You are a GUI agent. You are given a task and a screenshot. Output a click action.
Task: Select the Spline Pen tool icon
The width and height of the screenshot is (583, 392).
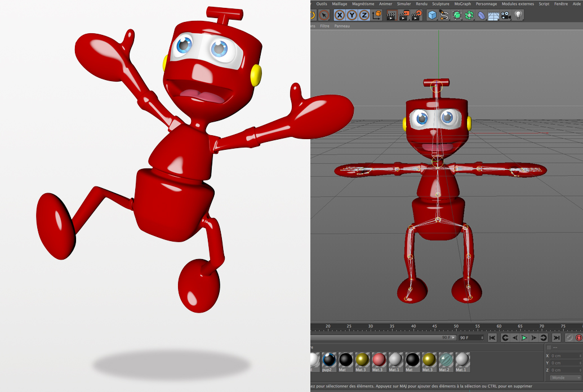click(x=444, y=15)
